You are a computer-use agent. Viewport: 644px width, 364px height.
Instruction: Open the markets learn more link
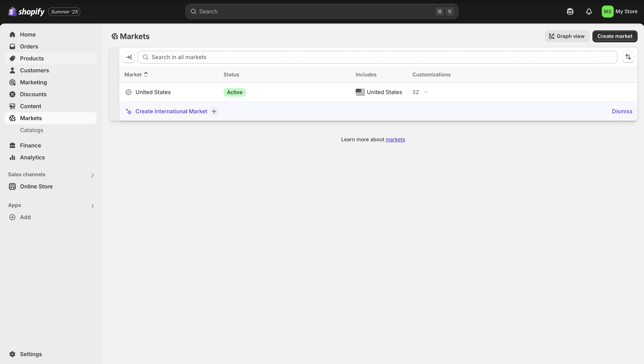395,139
